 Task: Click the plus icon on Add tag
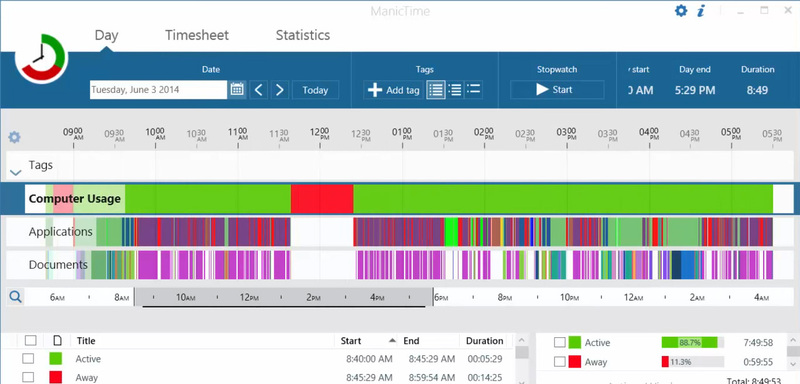point(375,90)
